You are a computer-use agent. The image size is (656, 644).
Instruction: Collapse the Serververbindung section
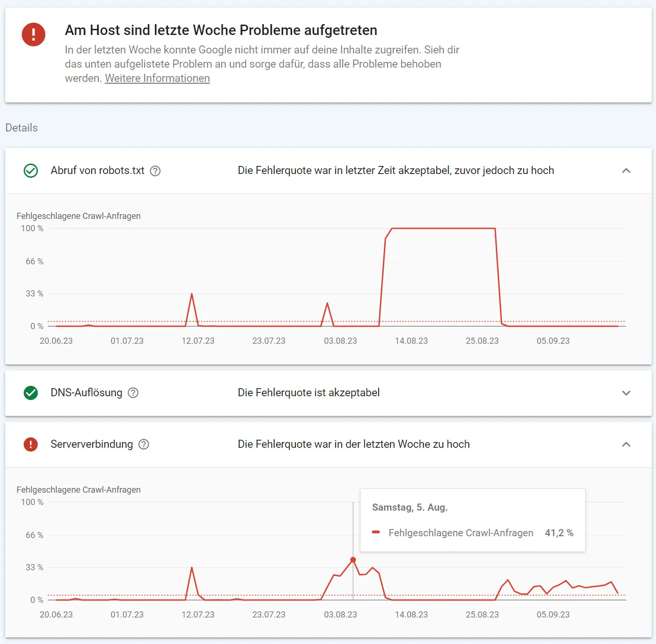click(x=626, y=444)
